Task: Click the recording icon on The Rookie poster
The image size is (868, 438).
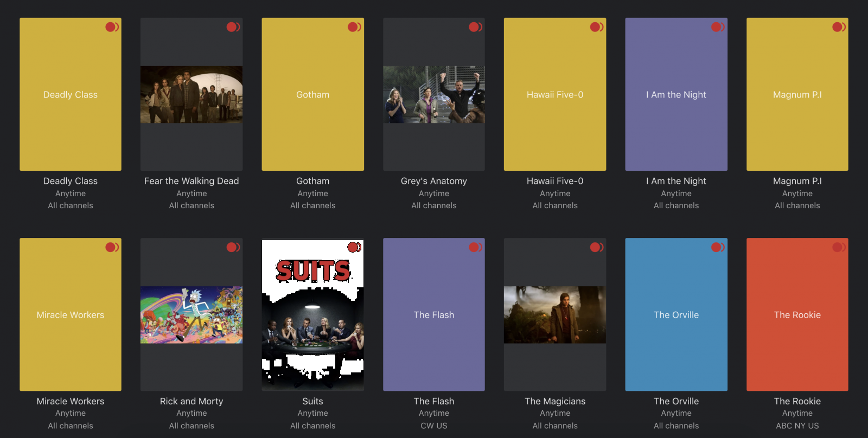Action: [x=839, y=247]
